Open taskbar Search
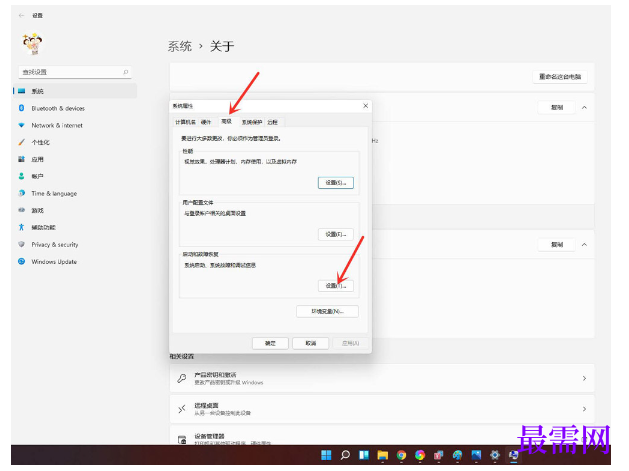This screenshot has width=629, height=471. [x=345, y=455]
